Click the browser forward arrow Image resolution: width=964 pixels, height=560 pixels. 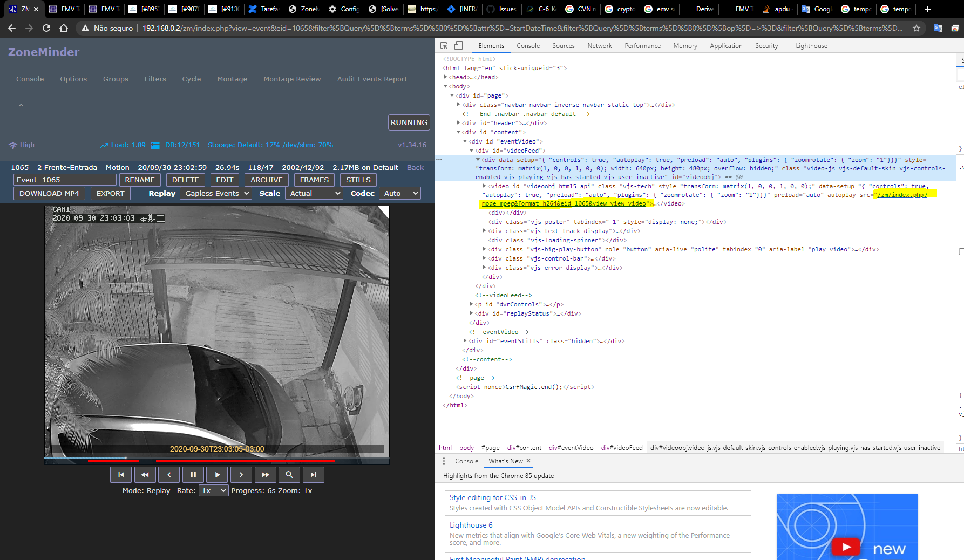(29, 28)
